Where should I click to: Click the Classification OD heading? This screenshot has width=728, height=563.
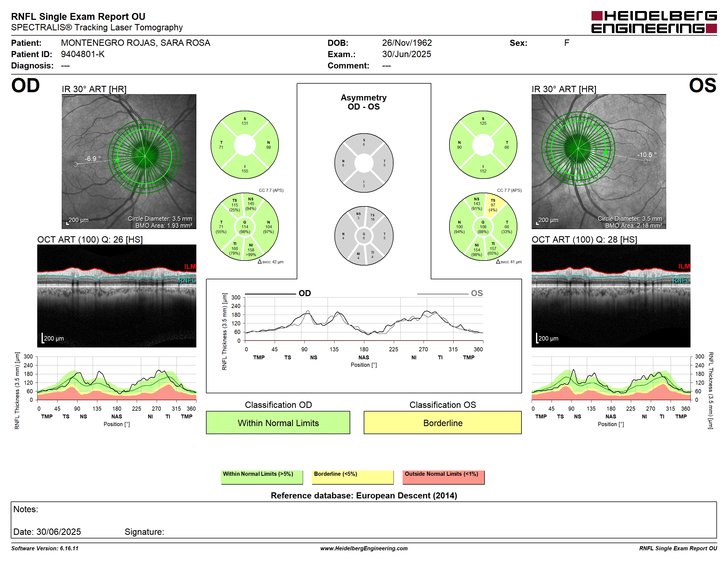[278, 405]
